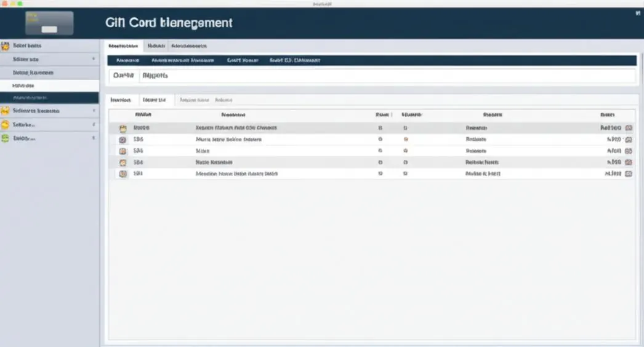This screenshot has width=644, height=347.
Task: Click the first section header in the sidebar
Action: (x=49, y=46)
